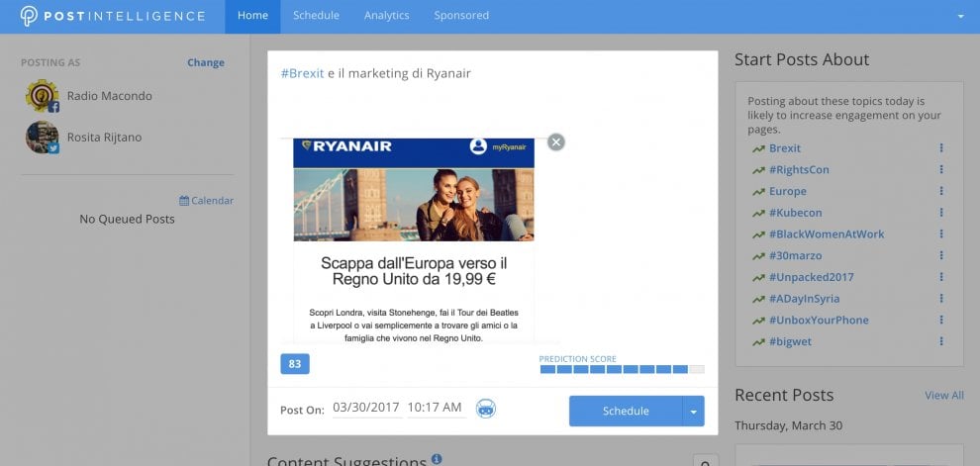Open the options menu for #UnboxYourPhone

tap(941, 320)
